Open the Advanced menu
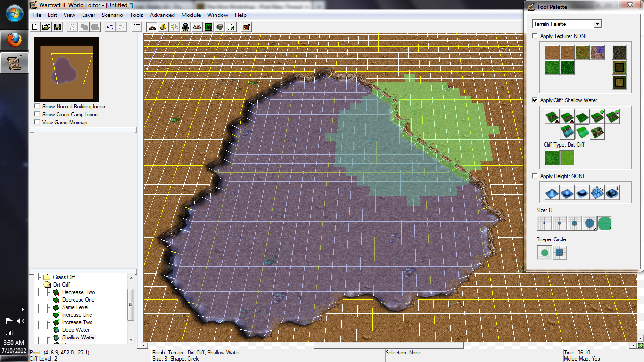 click(163, 15)
